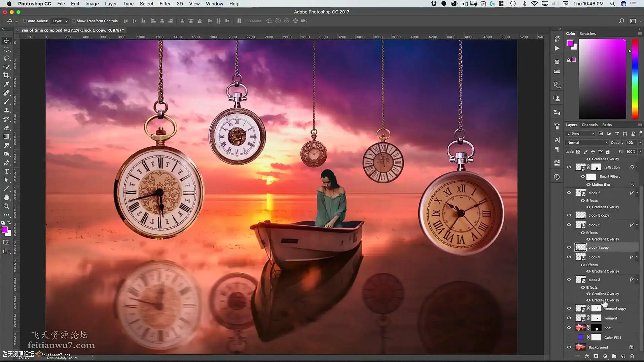Hide the Background layer
Screen dimensions: 644x362
click(x=569, y=347)
